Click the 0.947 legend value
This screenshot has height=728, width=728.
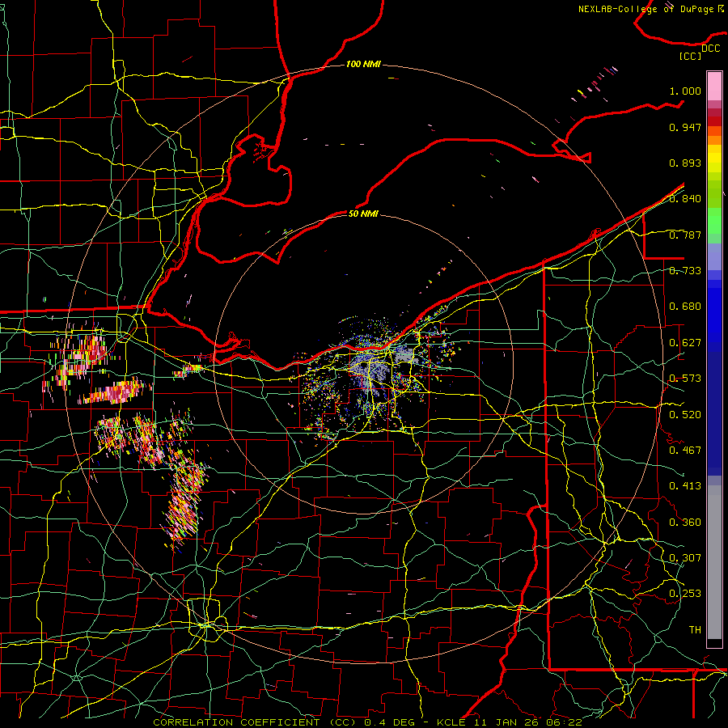point(685,127)
